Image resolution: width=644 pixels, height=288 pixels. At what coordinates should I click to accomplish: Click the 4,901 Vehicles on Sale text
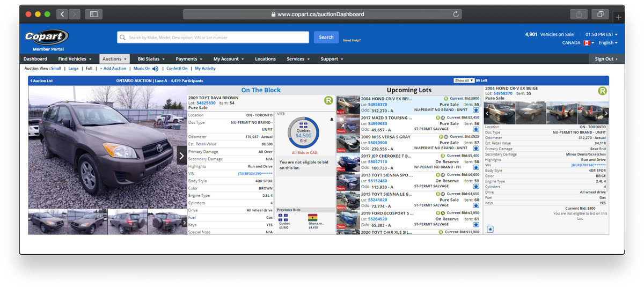549,34
